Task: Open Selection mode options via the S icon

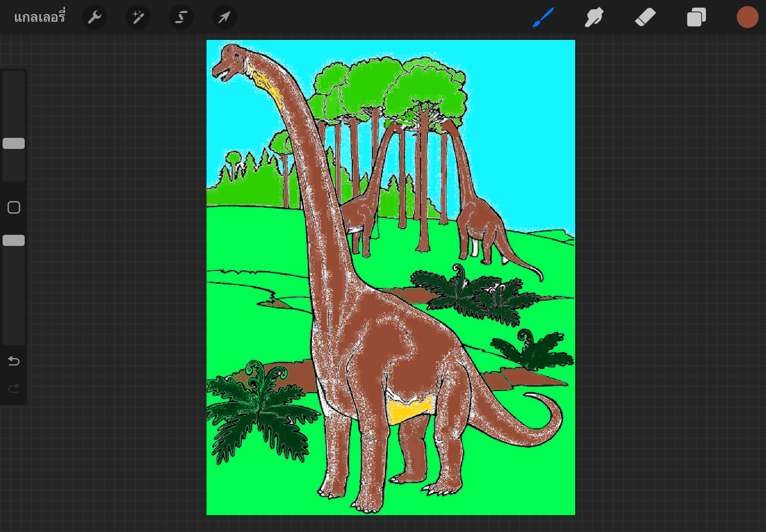Action: (181, 17)
